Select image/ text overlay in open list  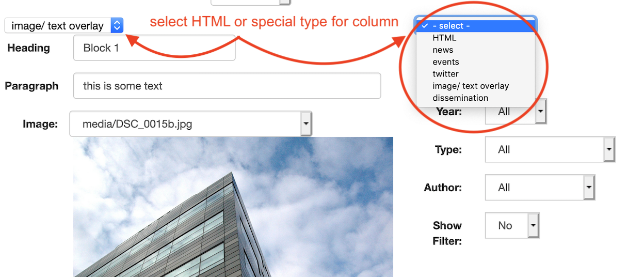tap(471, 86)
